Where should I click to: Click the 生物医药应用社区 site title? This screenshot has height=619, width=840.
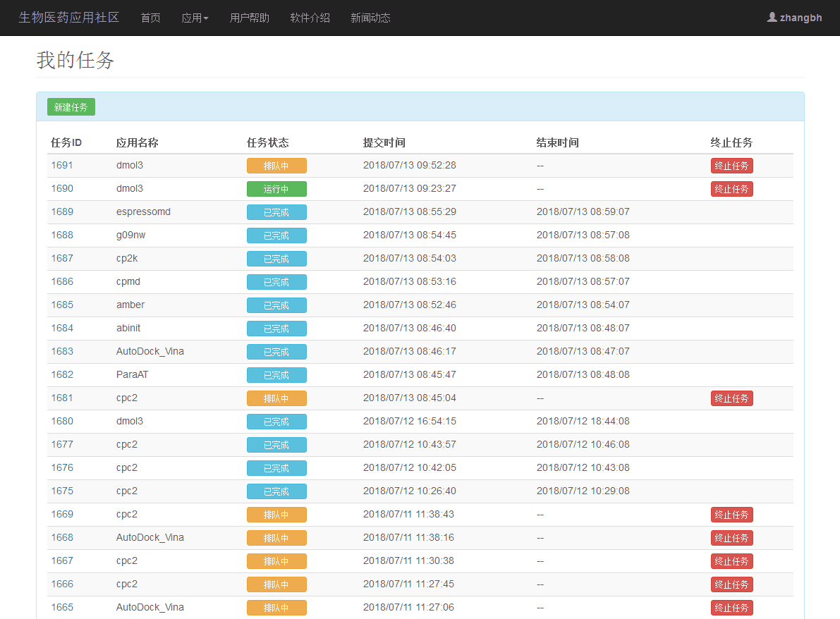pos(69,18)
